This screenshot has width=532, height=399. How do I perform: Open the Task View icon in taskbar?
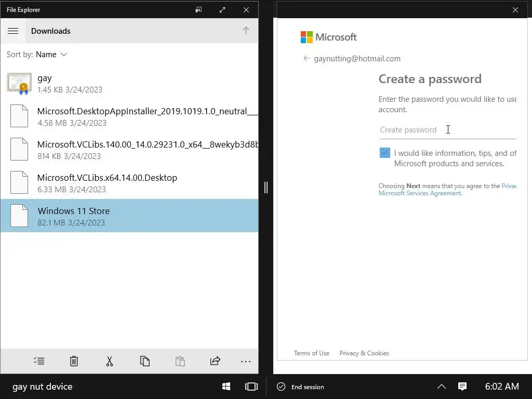(251, 387)
